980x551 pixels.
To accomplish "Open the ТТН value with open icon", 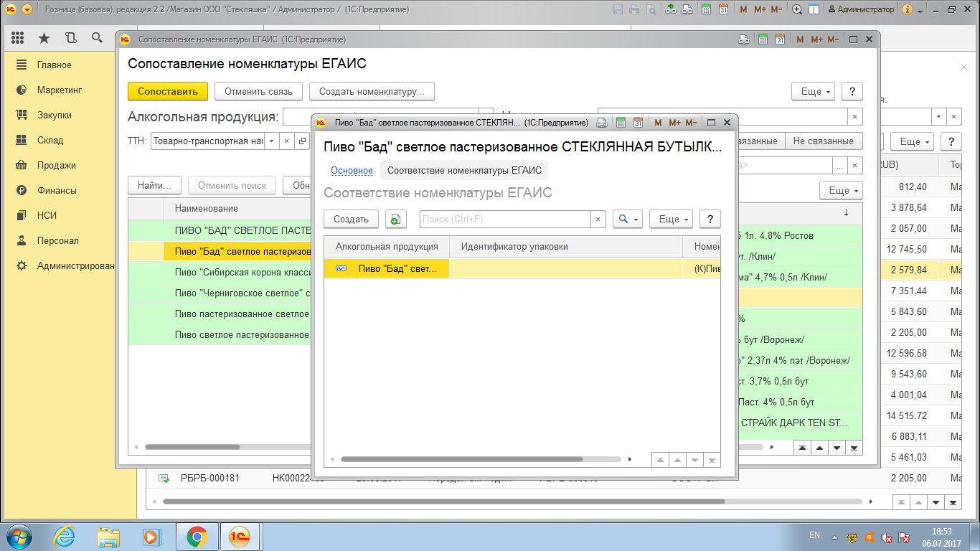I will pos(302,141).
